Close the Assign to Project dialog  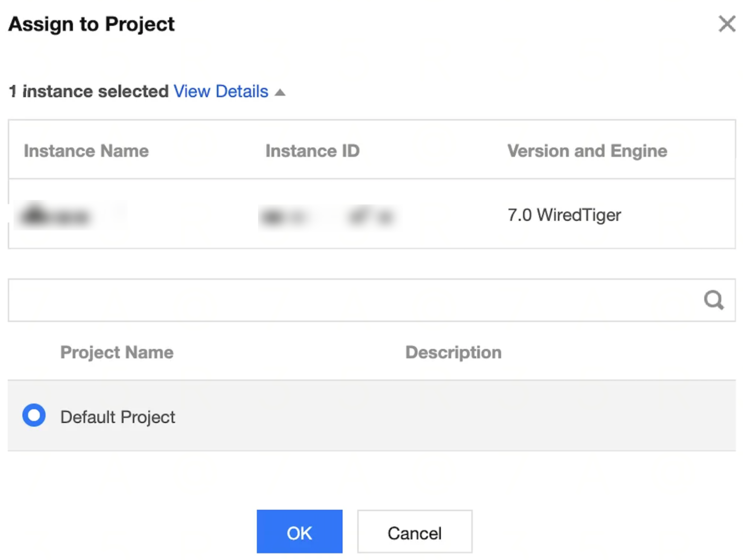point(726,24)
